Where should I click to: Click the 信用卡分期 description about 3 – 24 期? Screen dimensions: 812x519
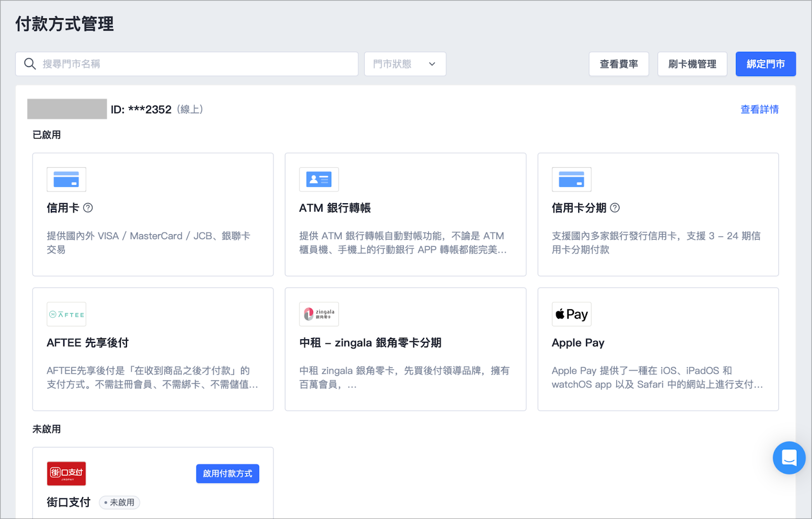(x=656, y=242)
